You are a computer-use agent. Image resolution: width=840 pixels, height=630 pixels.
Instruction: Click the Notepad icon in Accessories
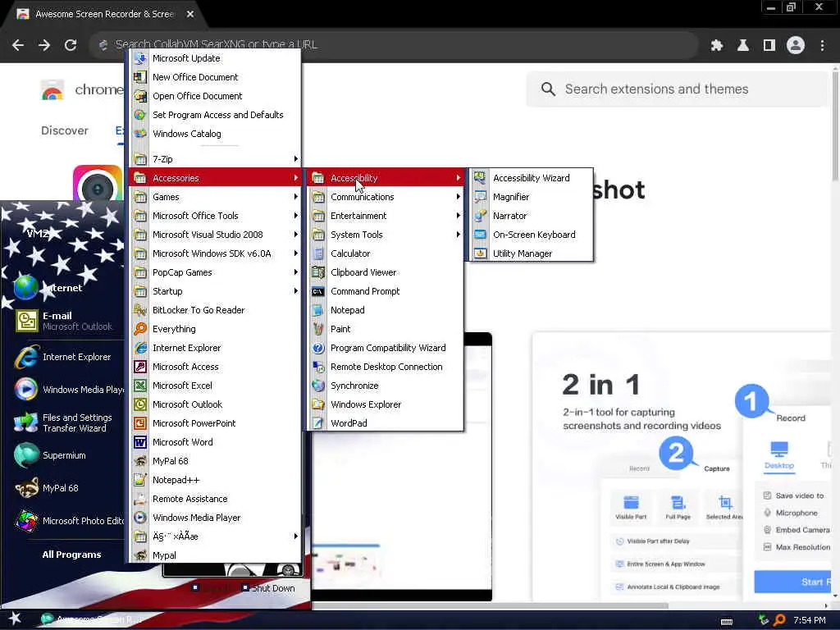click(318, 309)
